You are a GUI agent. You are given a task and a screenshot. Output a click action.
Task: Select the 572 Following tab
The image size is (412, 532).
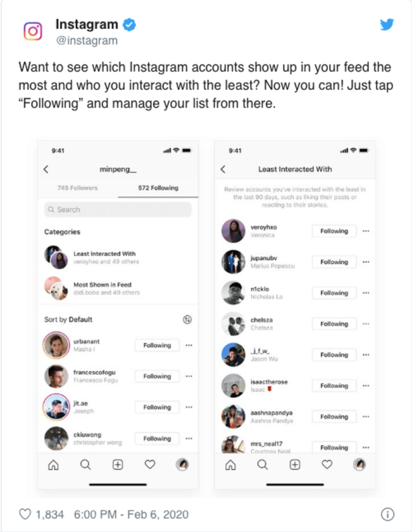point(158,188)
